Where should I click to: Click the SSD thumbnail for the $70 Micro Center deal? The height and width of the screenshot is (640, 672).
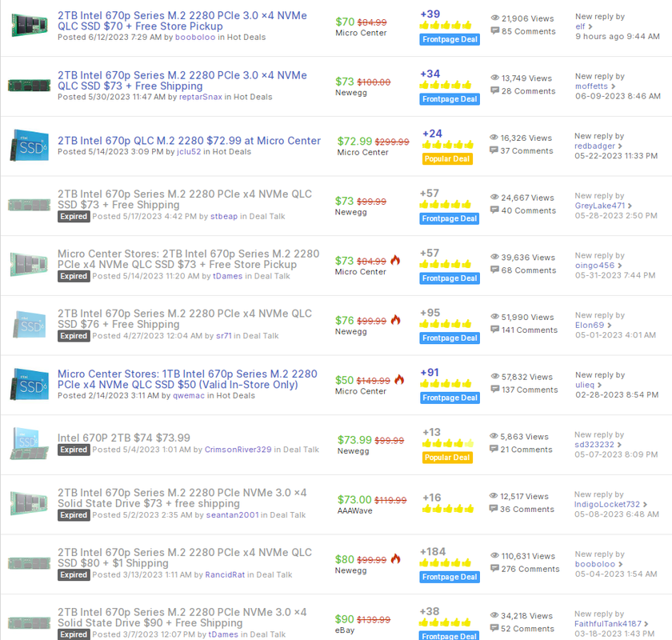click(x=29, y=25)
